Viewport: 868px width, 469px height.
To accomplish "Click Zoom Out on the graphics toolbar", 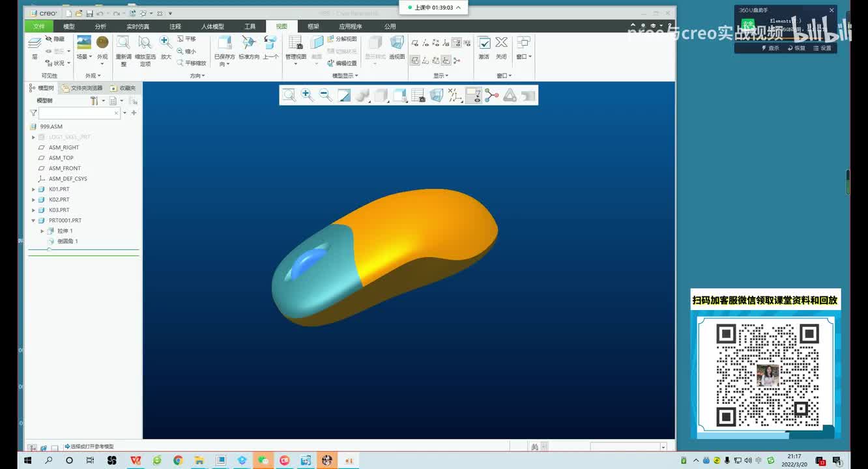I will click(325, 96).
